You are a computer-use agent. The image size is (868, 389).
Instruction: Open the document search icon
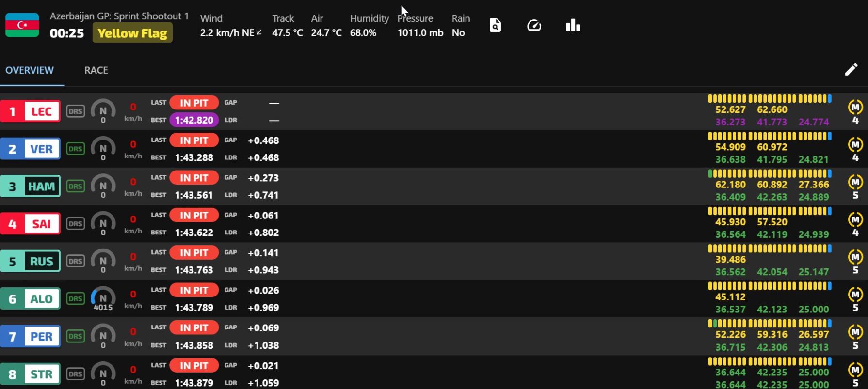coord(495,25)
